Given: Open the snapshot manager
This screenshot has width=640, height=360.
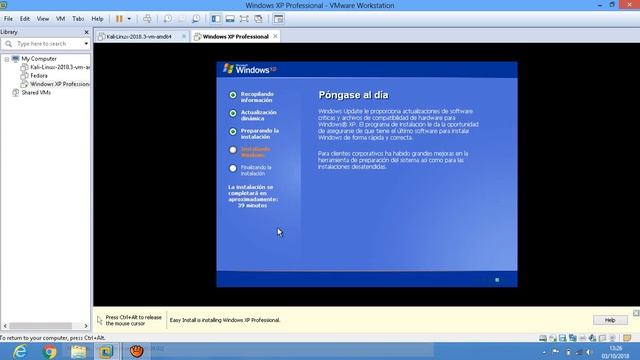Looking at the screenshot, I should pyautogui.click(x=196, y=19).
